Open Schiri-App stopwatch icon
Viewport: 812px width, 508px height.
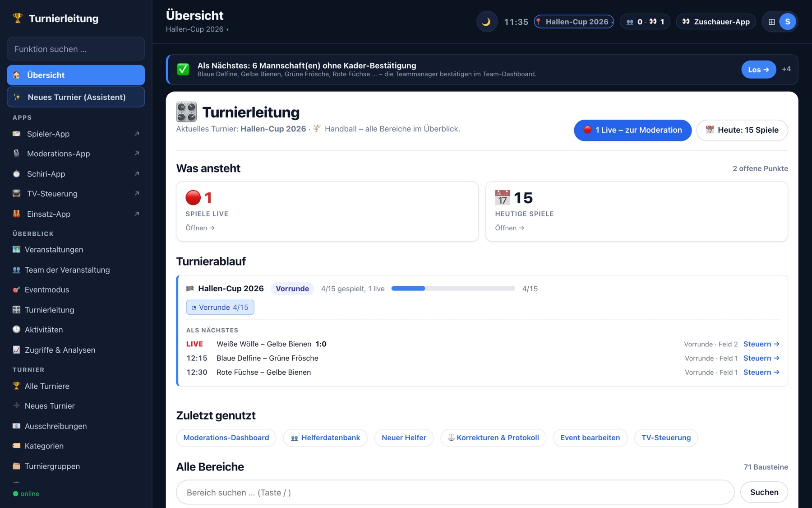[x=17, y=174]
